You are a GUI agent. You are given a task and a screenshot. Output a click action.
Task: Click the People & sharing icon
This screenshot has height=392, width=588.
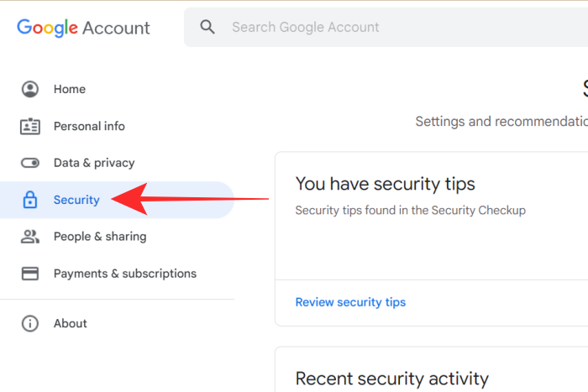(30, 237)
